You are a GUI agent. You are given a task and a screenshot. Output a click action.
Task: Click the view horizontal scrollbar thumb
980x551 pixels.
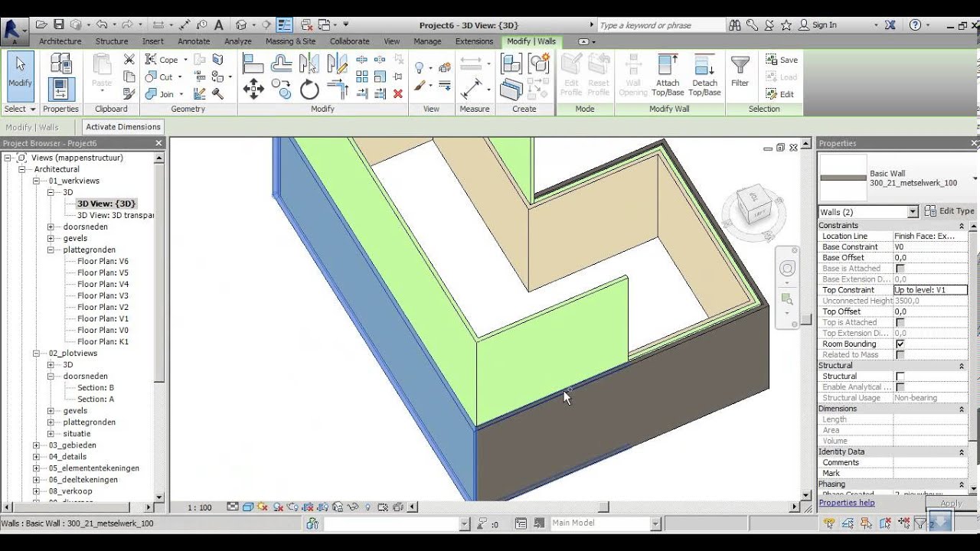point(603,507)
